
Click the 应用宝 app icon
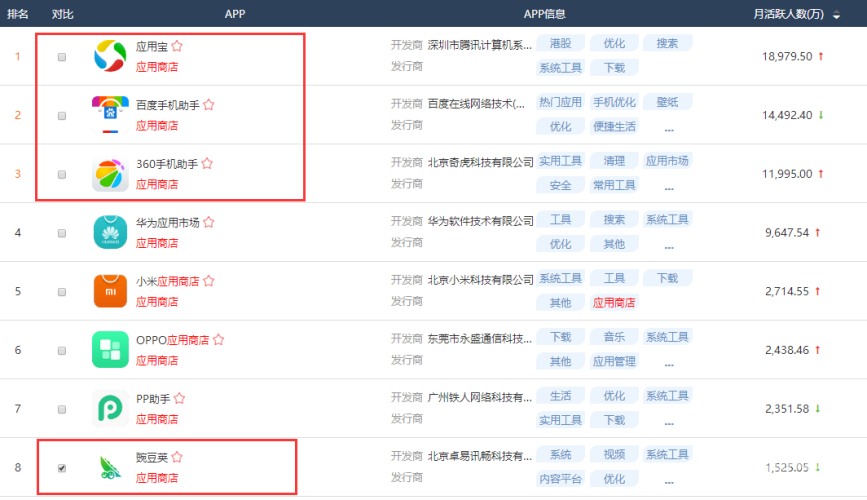(x=110, y=56)
